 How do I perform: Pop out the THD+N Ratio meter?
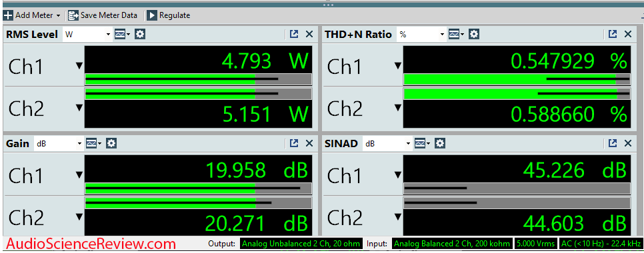(x=613, y=35)
